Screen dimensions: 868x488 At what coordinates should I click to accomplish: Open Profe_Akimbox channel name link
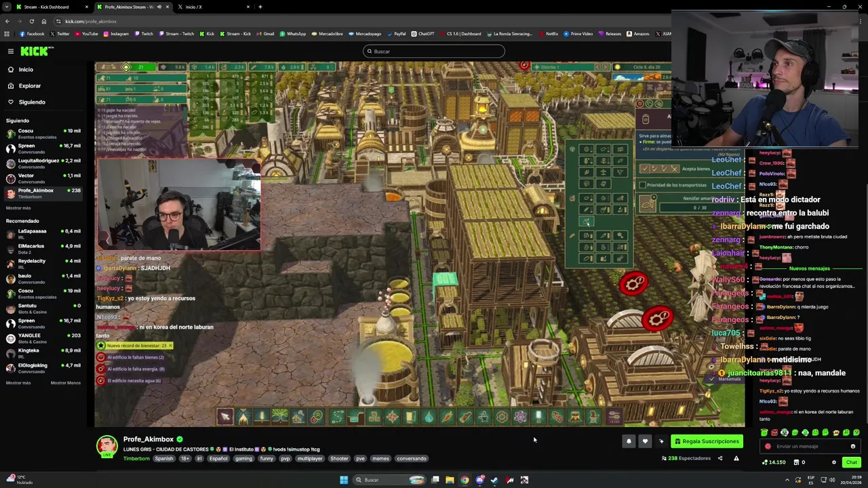click(149, 439)
